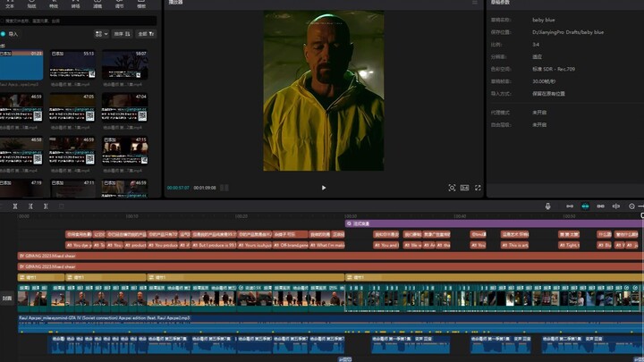Click the current timecode 00:00:57:07
The height and width of the screenshot is (362, 644).
pos(178,188)
